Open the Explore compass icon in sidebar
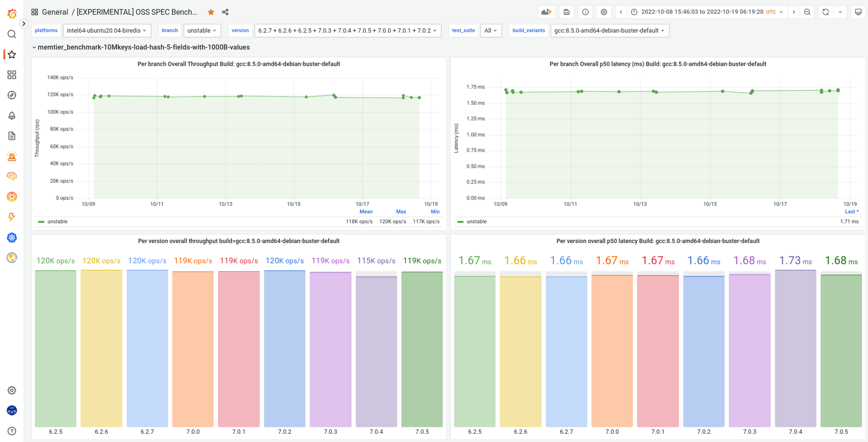 12,95
